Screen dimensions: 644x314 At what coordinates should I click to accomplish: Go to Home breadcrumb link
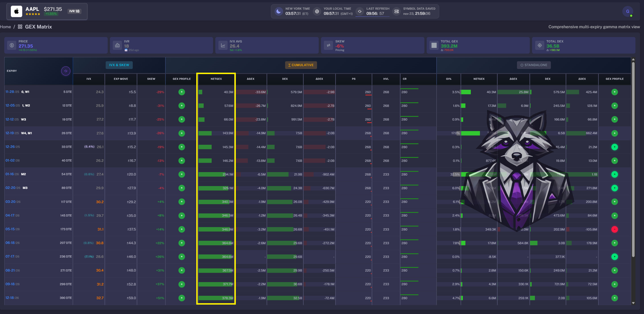click(x=5, y=27)
